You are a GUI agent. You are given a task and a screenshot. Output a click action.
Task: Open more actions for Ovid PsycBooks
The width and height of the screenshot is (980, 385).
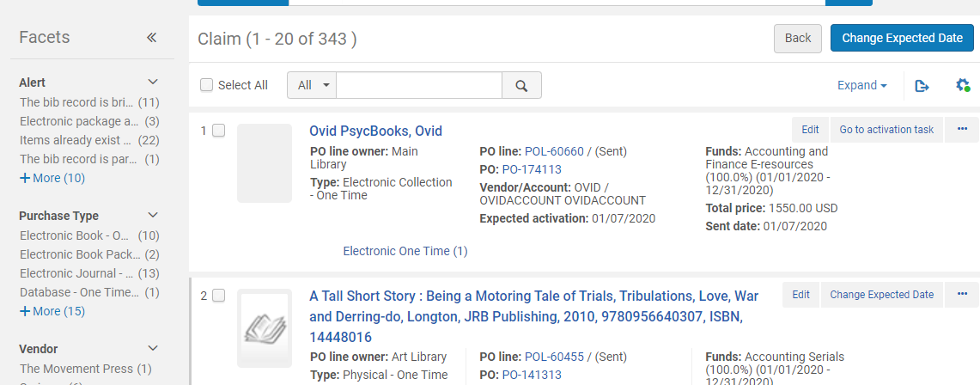(x=962, y=129)
